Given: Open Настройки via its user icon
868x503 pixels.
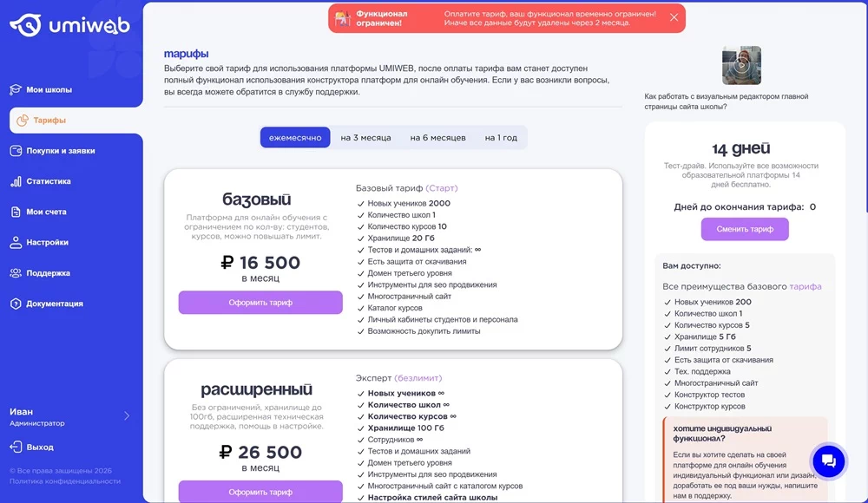Looking at the screenshot, I should [16, 243].
